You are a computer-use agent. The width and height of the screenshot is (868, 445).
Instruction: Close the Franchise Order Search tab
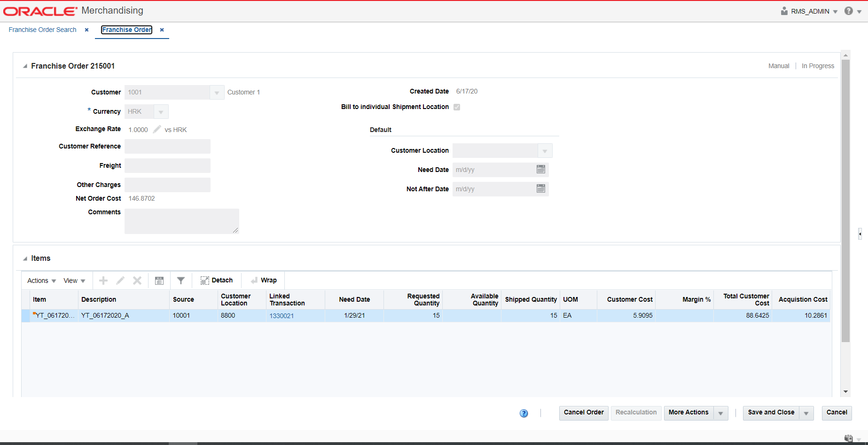[86, 30]
